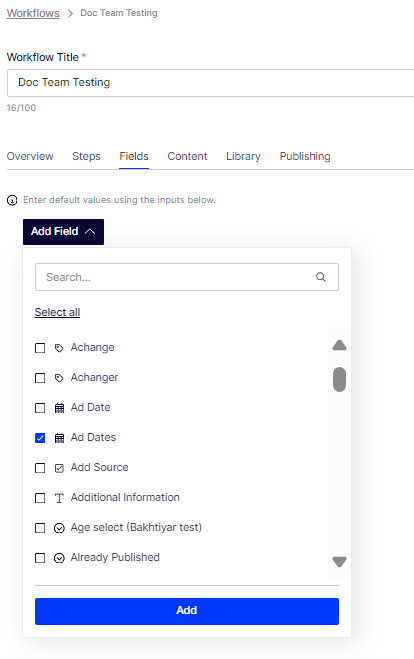Click the Select all link
The height and width of the screenshot is (659, 414).
click(57, 312)
